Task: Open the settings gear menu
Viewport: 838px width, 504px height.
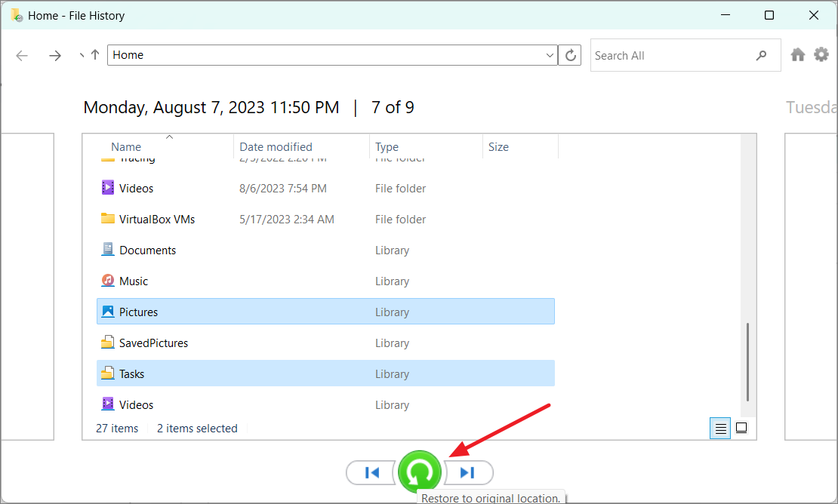Action: (x=821, y=54)
